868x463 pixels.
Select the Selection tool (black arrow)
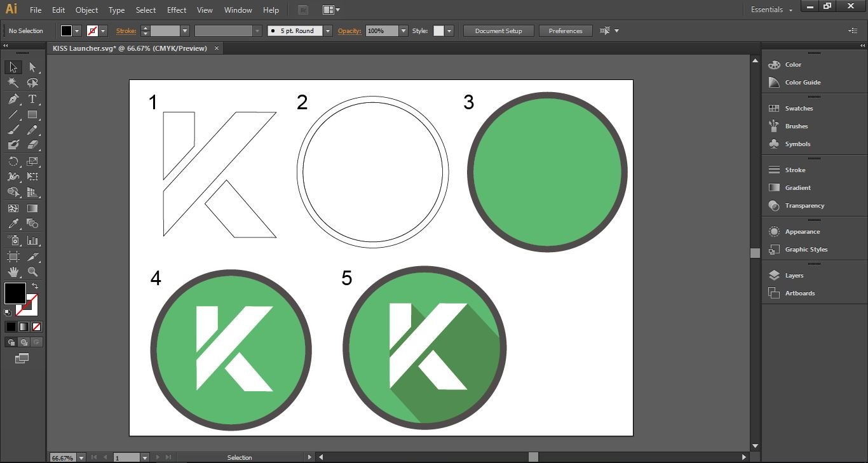pyautogui.click(x=13, y=67)
